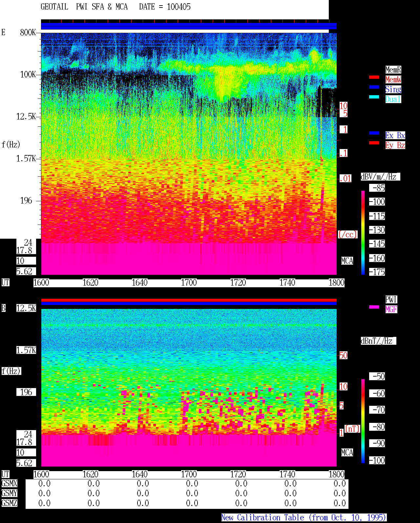Click the red [/cc] density unit label
Screen dimensions: 420x523
[347, 234]
